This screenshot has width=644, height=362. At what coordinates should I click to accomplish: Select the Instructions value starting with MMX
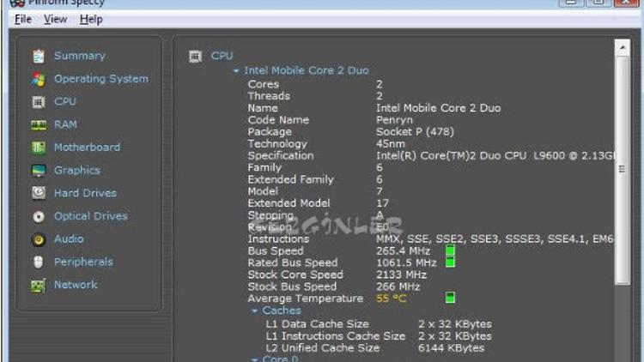pos(495,238)
